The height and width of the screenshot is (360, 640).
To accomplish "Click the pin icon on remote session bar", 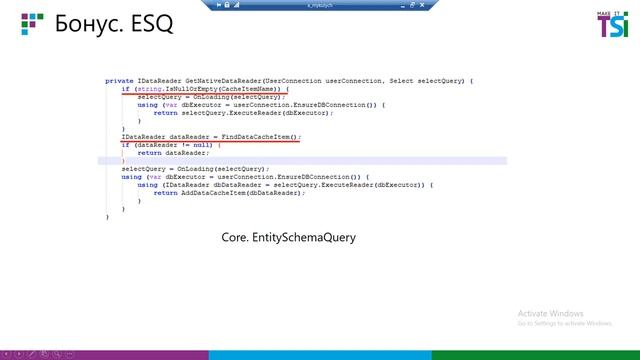I will 219,5.
